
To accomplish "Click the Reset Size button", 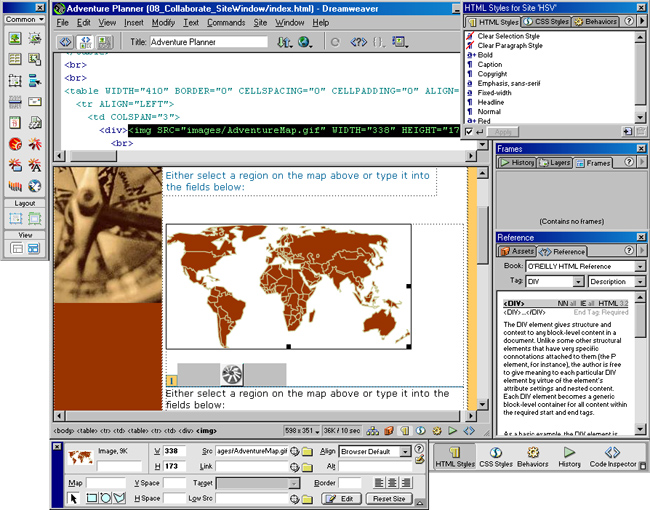I will coord(389,498).
